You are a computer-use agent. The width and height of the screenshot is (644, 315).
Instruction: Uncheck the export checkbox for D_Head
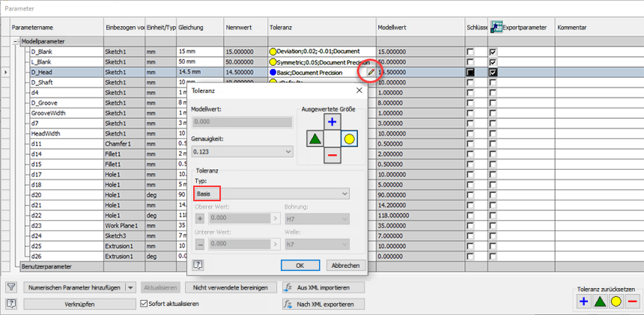[x=493, y=72]
